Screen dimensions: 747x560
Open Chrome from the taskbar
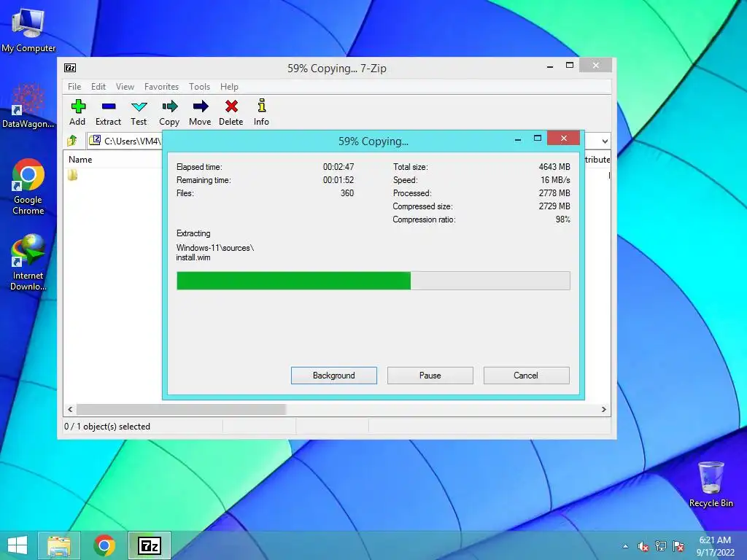pos(104,545)
